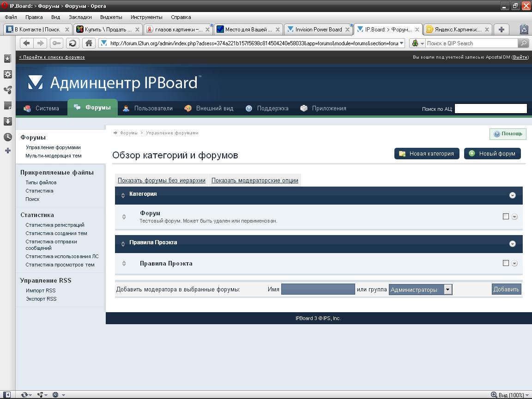The image size is (532, 399).
Task: Open Мульти-модерация тем sidebar link
Action: (54, 156)
